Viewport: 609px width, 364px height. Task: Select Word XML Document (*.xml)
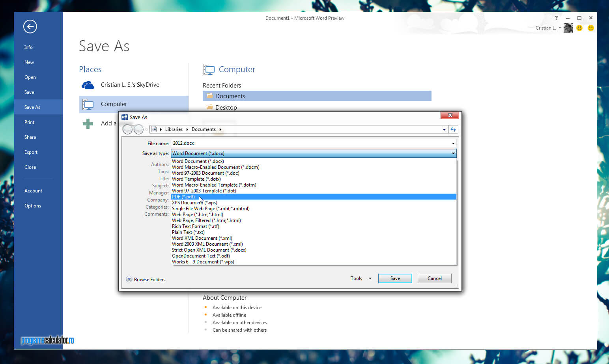[314, 238]
